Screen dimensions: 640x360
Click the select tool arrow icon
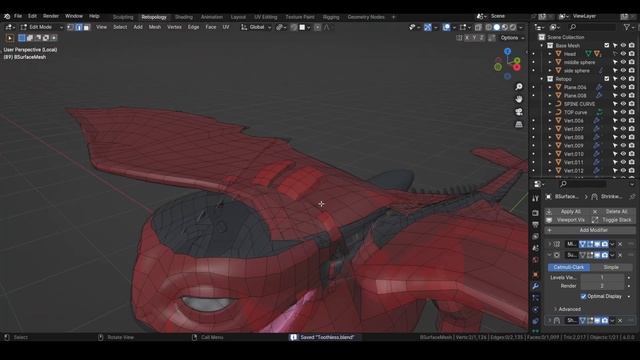(10, 38)
